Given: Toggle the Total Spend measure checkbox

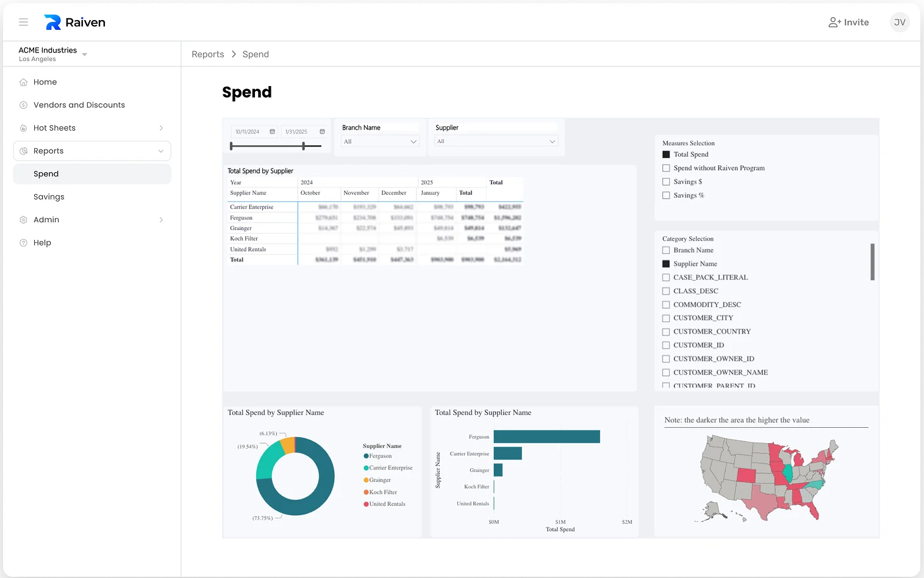Looking at the screenshot, I should pos(666,154).
